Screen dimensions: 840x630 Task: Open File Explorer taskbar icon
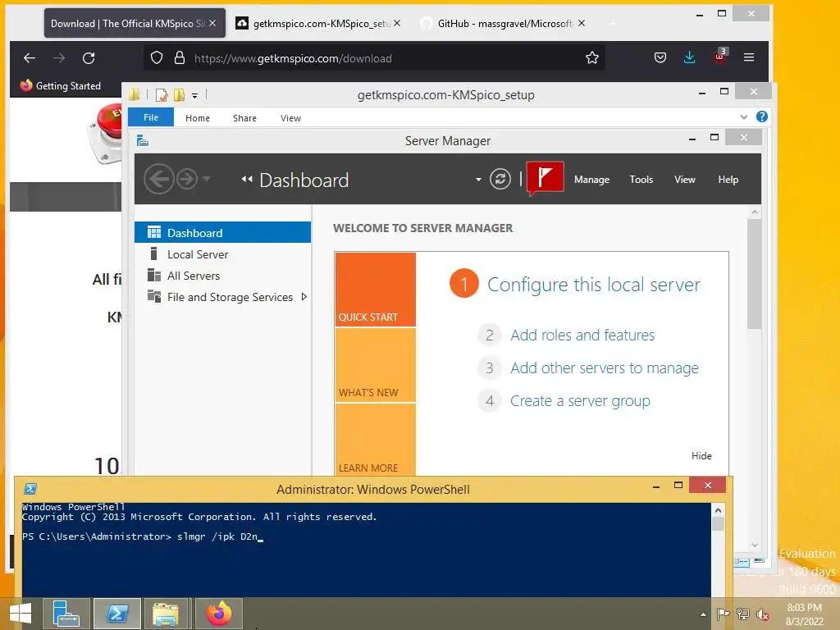tap(166, 614)
